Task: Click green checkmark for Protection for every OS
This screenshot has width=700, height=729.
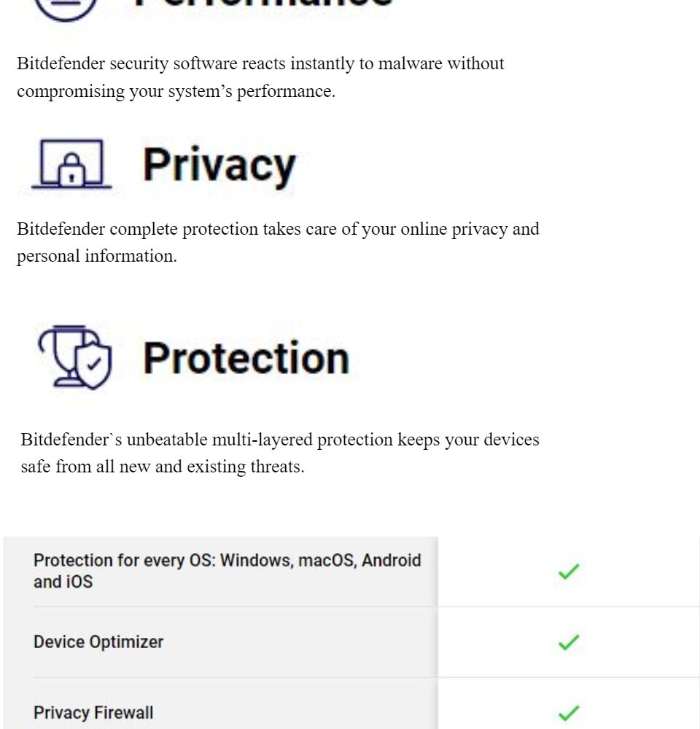Action: [x=568, y=572]
